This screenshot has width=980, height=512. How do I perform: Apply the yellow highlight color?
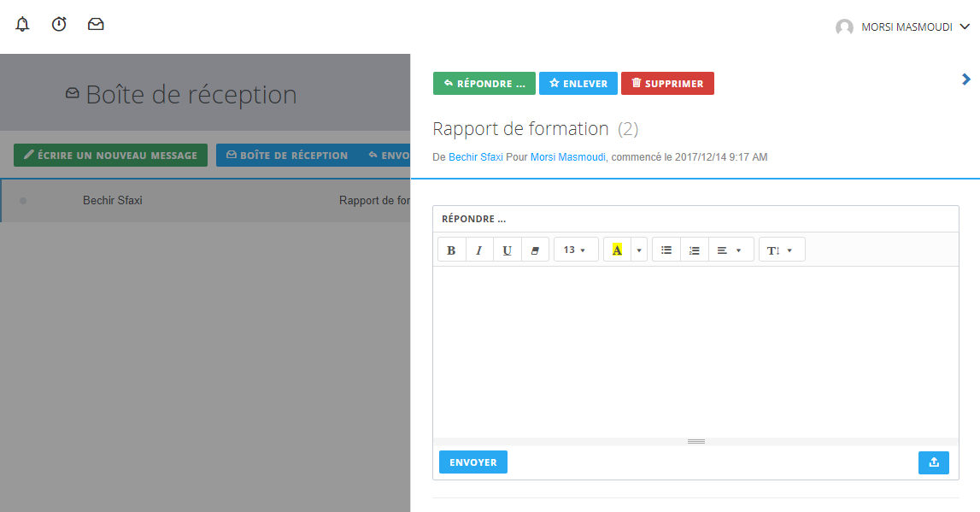[x=617, y=250]
